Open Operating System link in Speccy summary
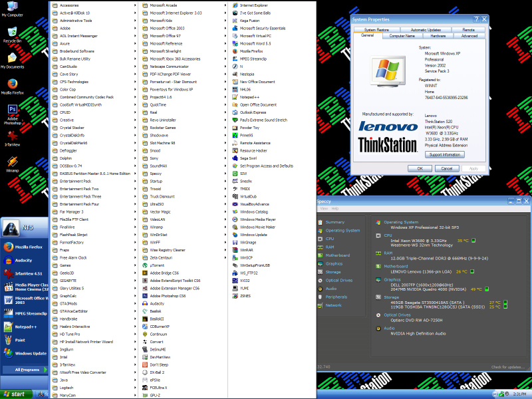The width and height of the screenshot is (532, 399). tap(401, 222)
